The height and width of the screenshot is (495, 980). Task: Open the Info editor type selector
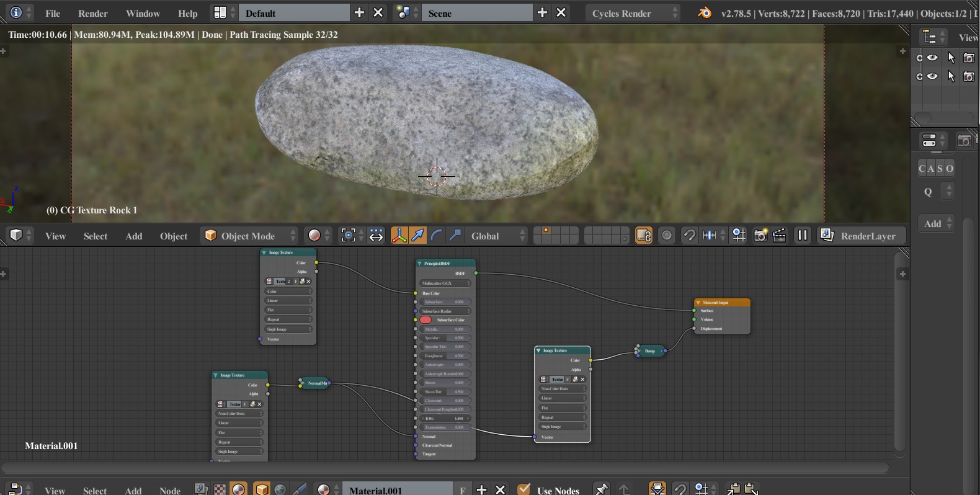click(x=20, y=12)
